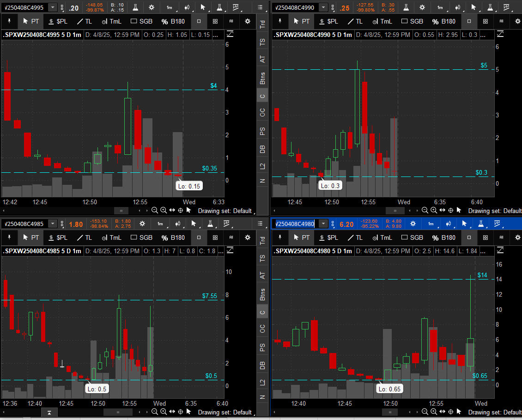Zoom out on the C4985 chart
Viewport: 522px width, 420px height.
[x=154, y=412]
